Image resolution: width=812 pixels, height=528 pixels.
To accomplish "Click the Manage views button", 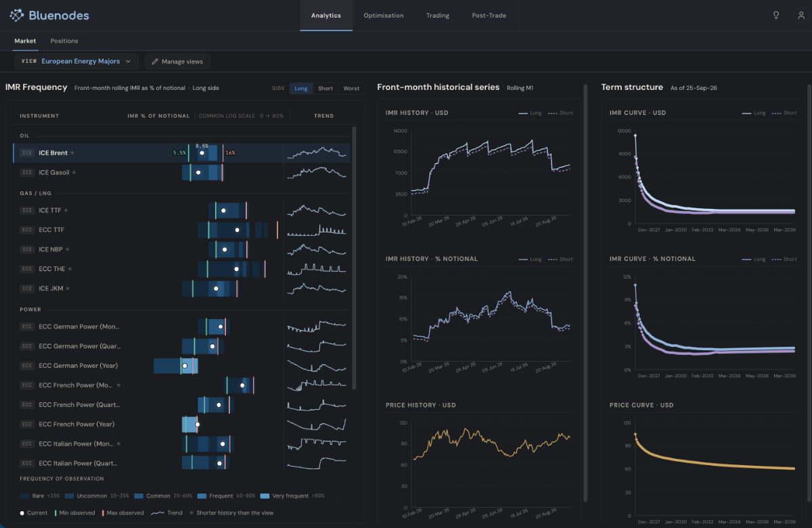I will [177, 62].
